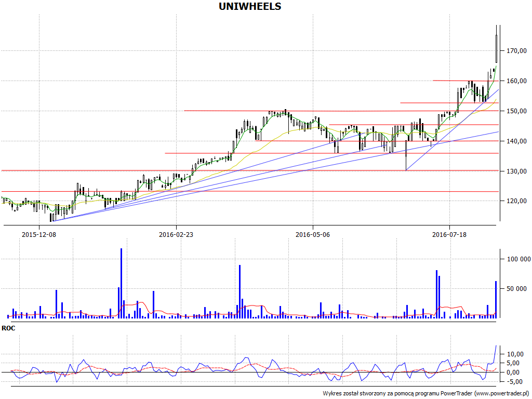This screenshot has width=532, height=399.
Task: Click the 2016-07-18 date label
Action: click(449, 234)
